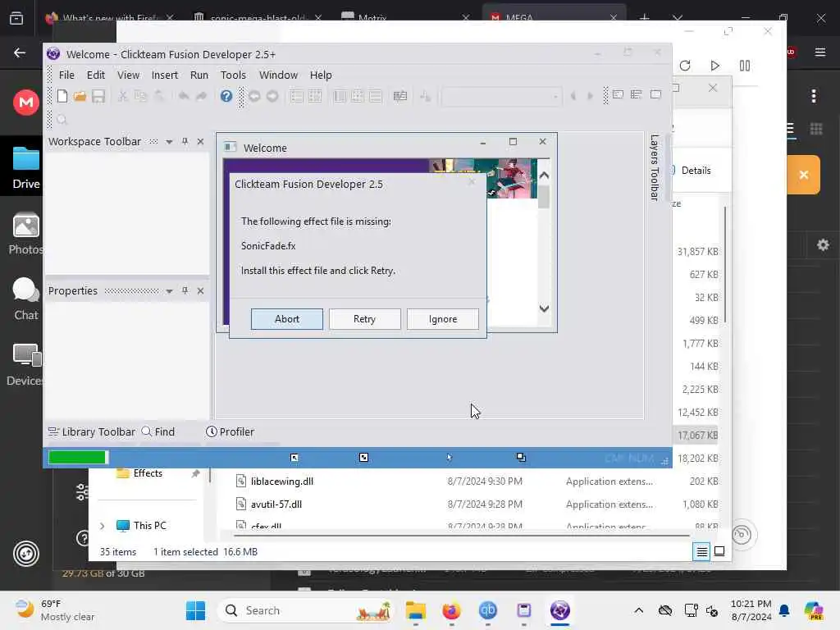Open Chat in the MEGA sidebar
Screen dimensions: 840x630
[x=25, y=299]
